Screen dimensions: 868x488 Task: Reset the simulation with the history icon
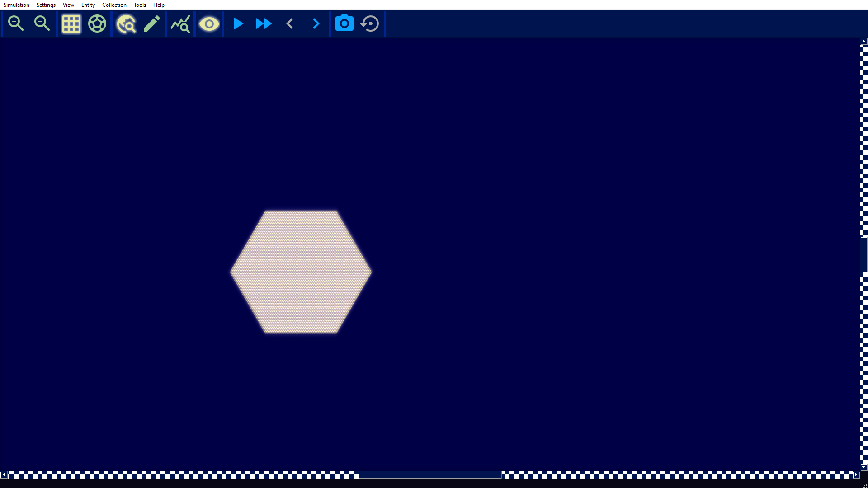click(x=369, y=23)
